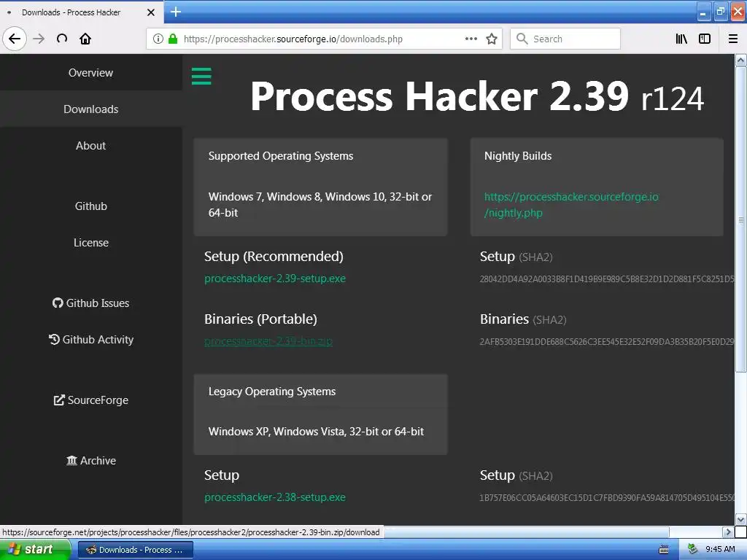747x560 pixels.
Task: Click the legacy Setup SHA2 hash starting 1B757E06
Action: (607, 497)
